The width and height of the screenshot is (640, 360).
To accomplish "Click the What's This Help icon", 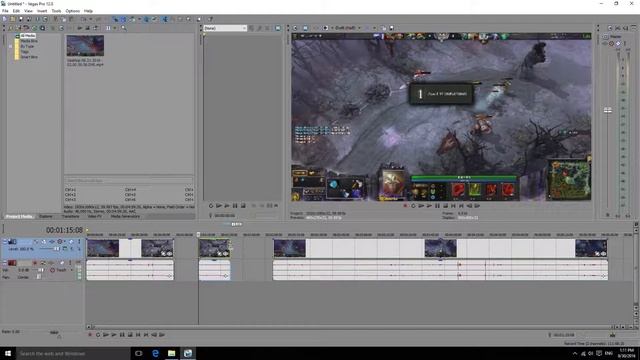I will click(x=210, y=19).
